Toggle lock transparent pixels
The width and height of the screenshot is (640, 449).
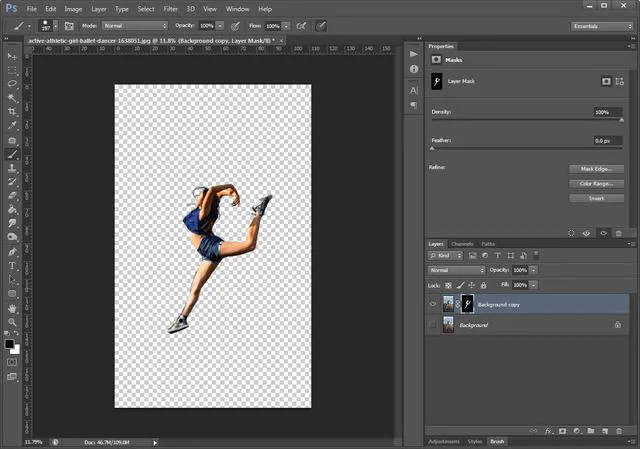coord(448,286)
